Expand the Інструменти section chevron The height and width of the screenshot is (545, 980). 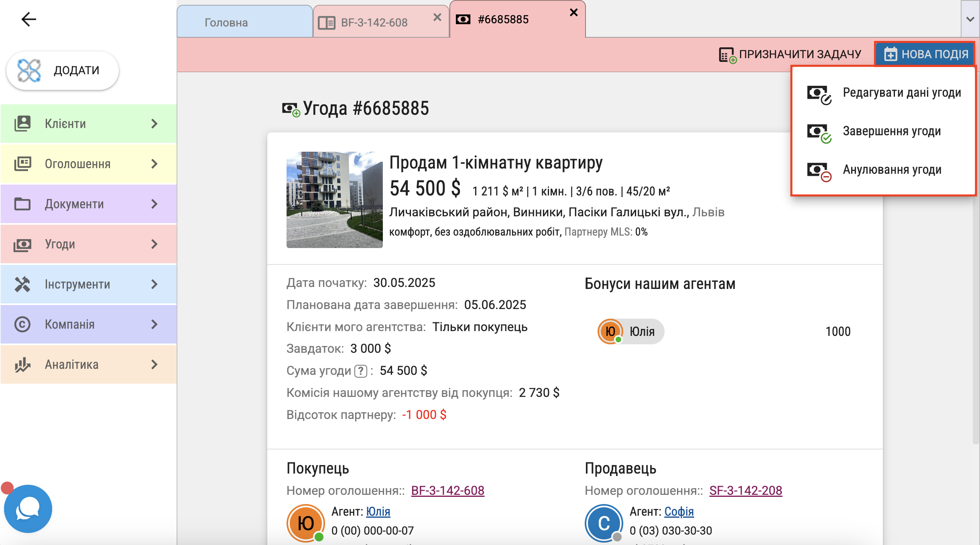tap(155, 284)
